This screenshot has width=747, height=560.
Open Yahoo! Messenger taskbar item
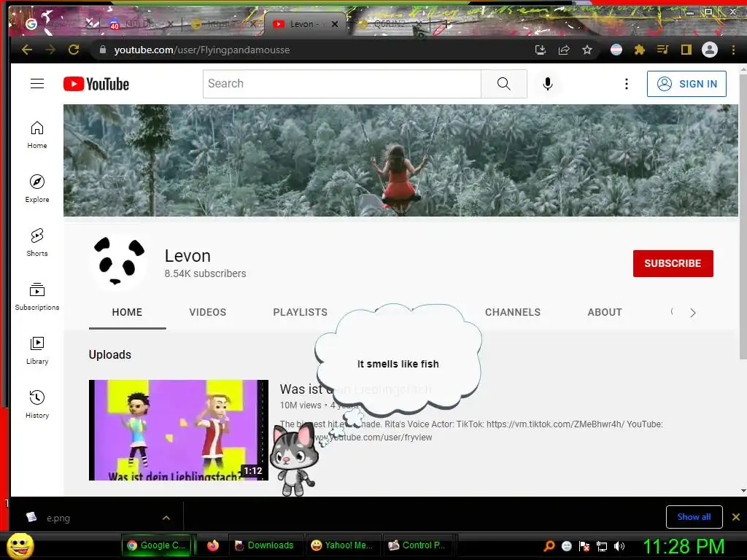(x=342, y=545)
